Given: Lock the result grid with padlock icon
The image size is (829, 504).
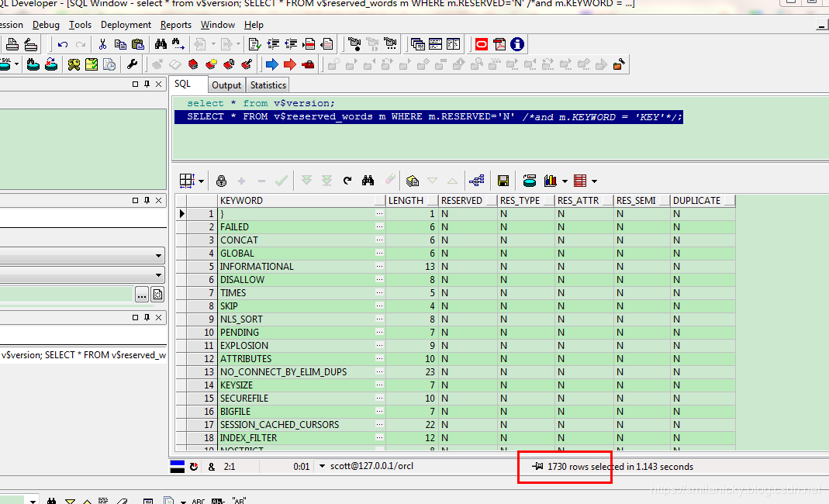Looking at the screenshot, I should pos(221,181).
